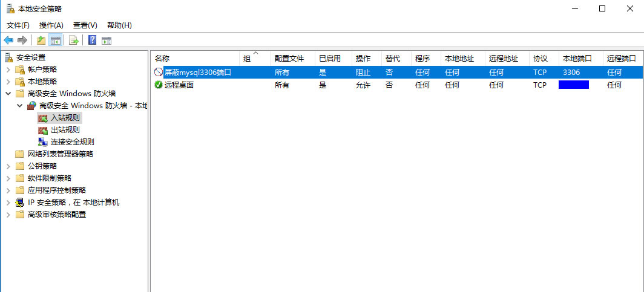Expand the 公钥策略 node

8,166
